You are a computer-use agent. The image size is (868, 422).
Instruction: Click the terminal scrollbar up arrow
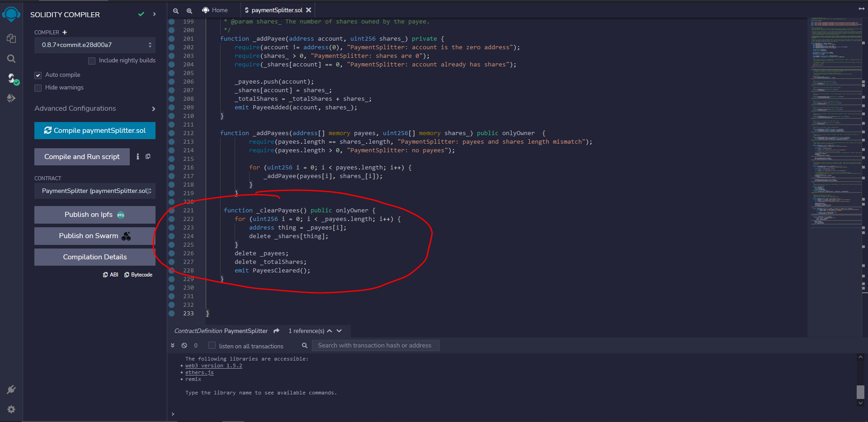[x=860, y=357]
